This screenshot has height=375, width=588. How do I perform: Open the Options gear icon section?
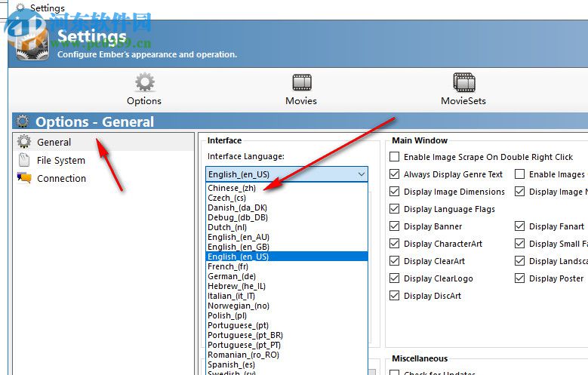pyautogui.click(x=145, y=82)
